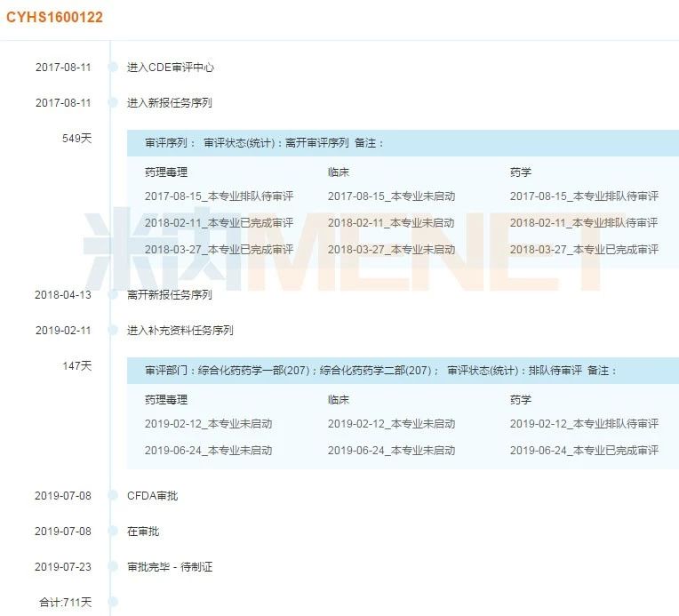Screen dimensions: 679x616
Task: Click the timeline dot beside 在审批
Action: coord(113,531)
